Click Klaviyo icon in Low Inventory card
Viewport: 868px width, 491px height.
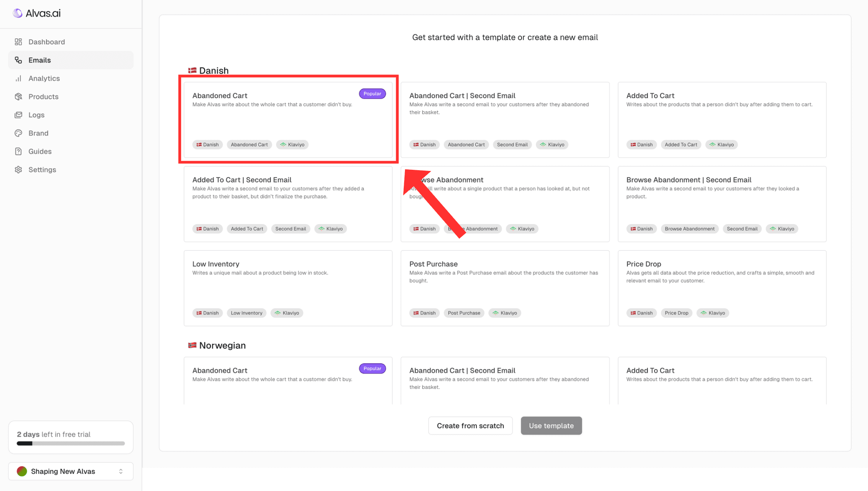(x=278, y=313)
